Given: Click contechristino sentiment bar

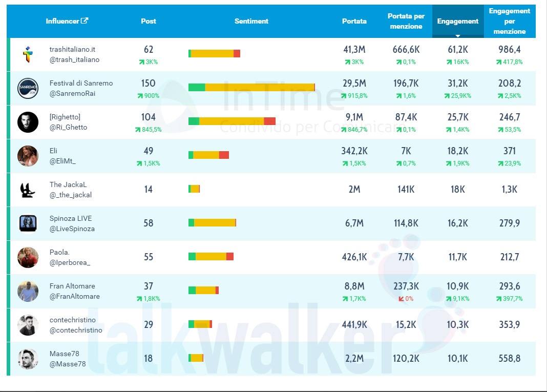Looking at the screenshot, I should (200, 324).
